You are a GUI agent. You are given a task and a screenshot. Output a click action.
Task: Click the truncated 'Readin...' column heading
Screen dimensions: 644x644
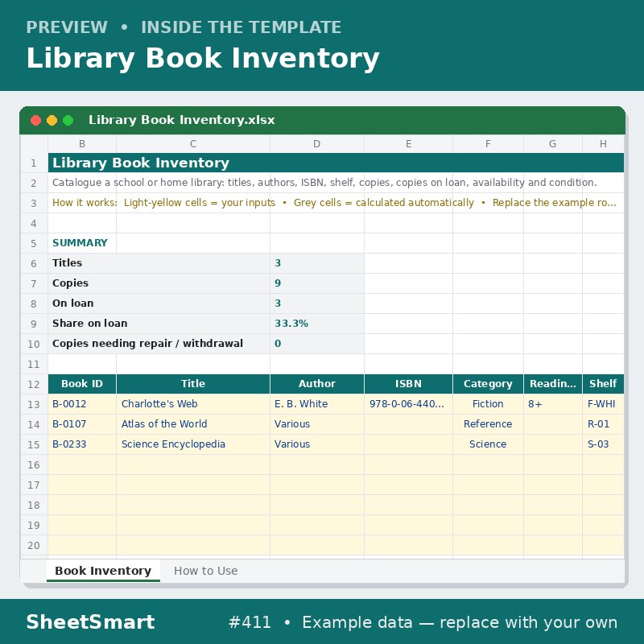pyautogui.click(x=553, y=384)
